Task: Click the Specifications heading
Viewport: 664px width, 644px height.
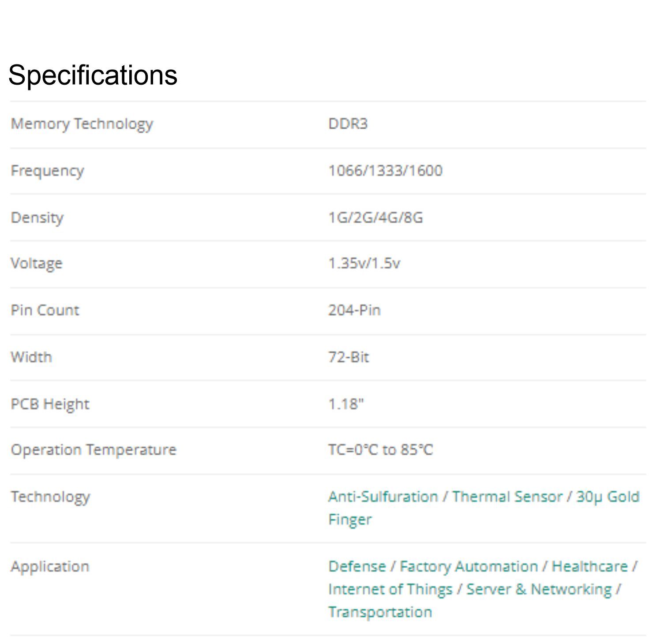Action: click(x=93, y=75)
